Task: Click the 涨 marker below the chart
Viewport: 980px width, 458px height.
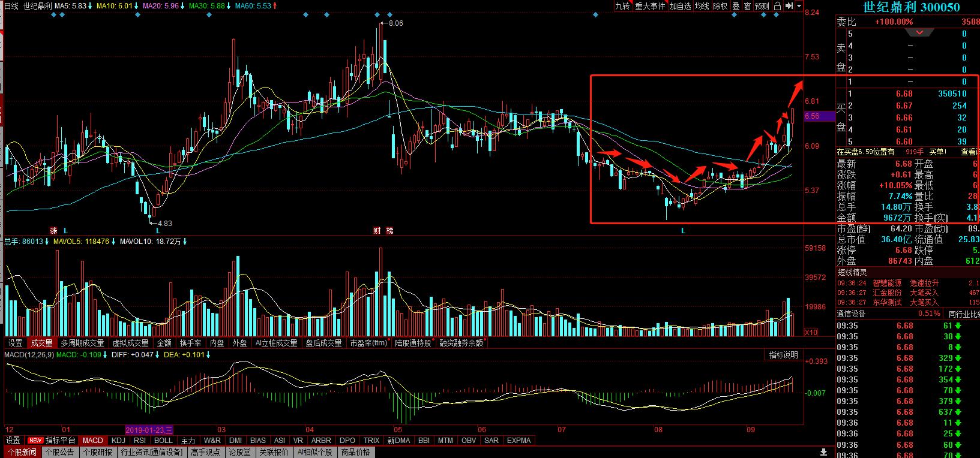Action: pyautogui.click(x=53, y=230)
